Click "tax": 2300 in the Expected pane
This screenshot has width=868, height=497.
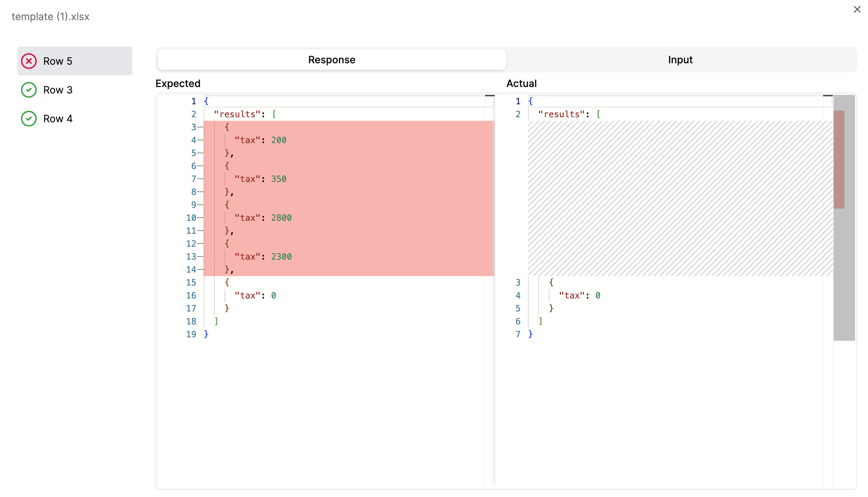pos(263,256)
